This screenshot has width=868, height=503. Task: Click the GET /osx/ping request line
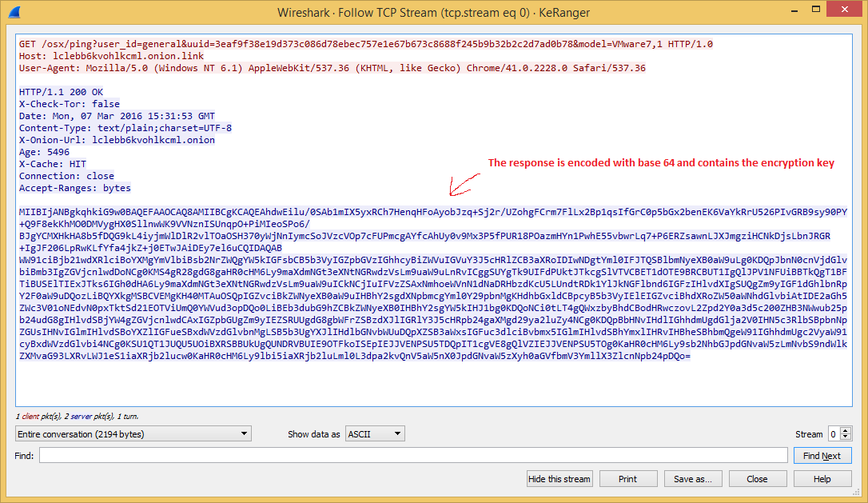pyautogui.click(x=366, y=44)
